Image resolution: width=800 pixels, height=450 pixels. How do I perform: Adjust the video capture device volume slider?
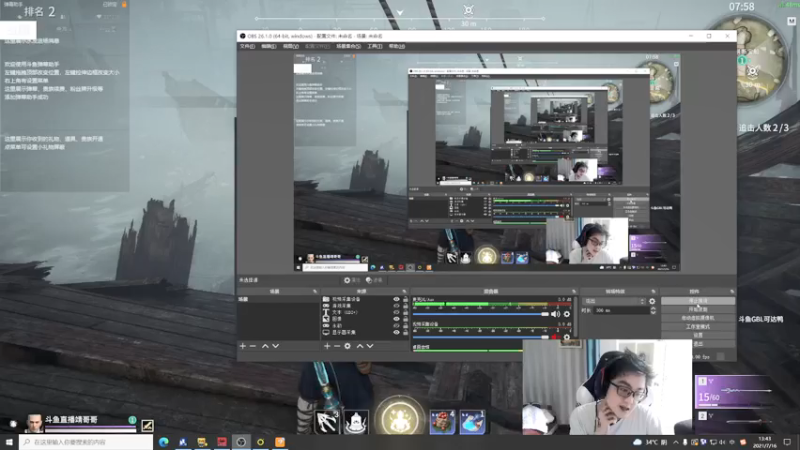[481, 337]
